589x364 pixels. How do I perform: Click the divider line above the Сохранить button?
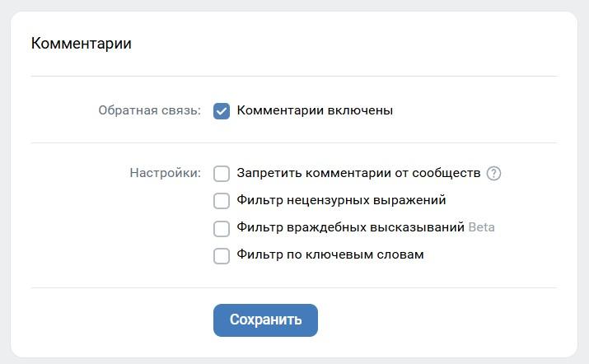(294, 288)
